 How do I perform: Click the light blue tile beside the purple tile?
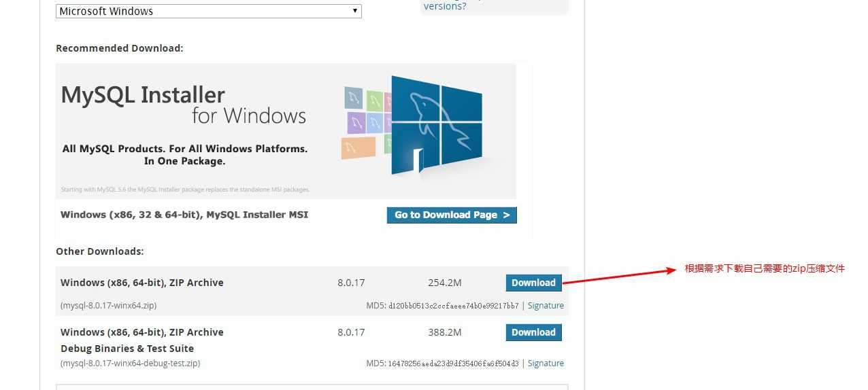376,122
